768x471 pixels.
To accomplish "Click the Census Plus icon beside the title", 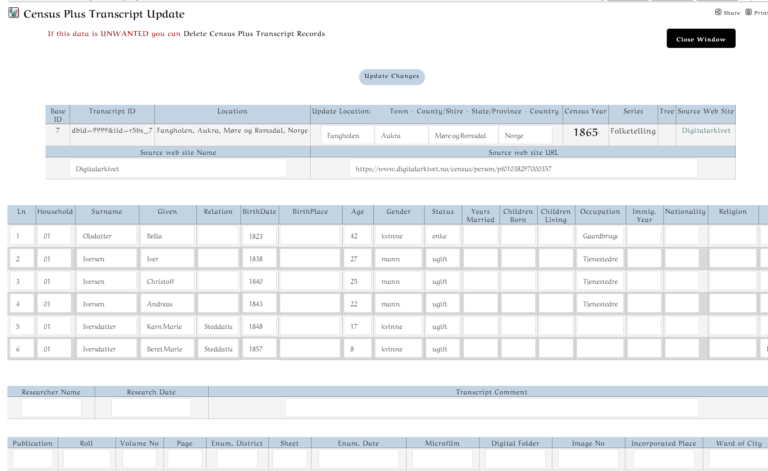I will tap(13, 14).
